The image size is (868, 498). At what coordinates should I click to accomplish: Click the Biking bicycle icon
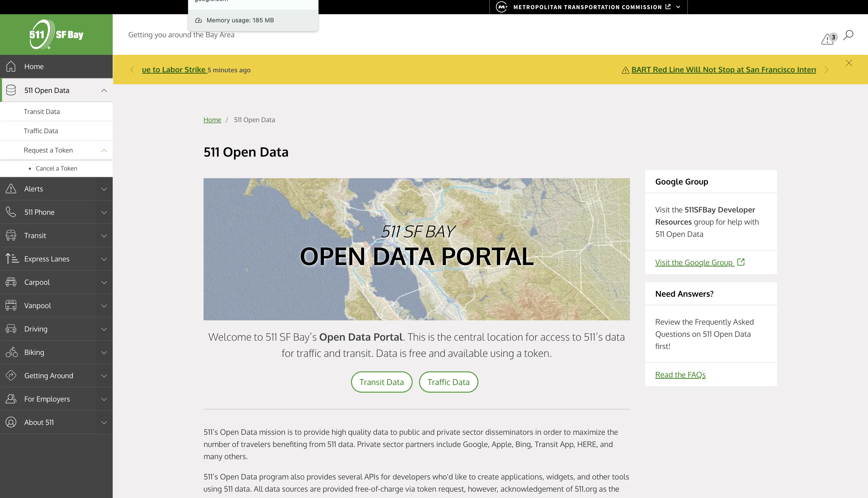pos(12,352)
